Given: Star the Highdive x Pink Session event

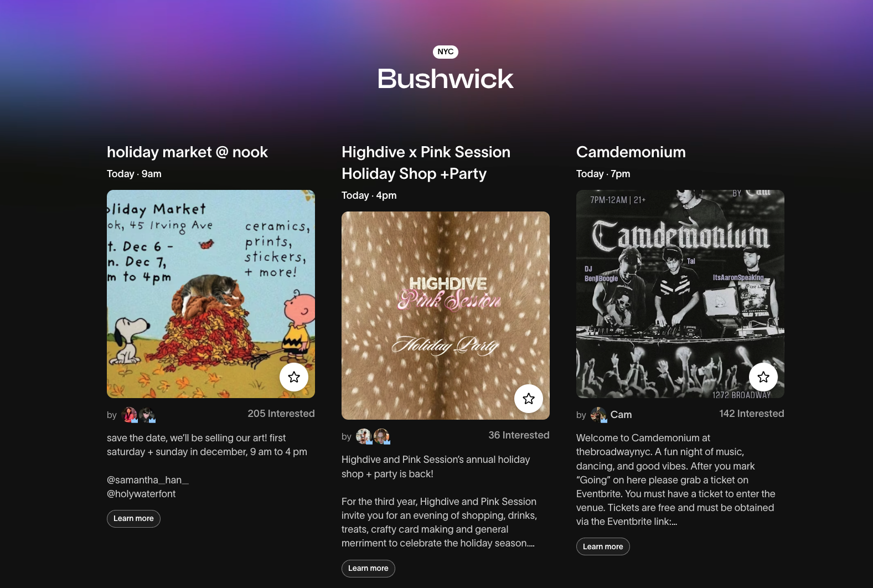Looking at the screenshot, I should [529, 399].
